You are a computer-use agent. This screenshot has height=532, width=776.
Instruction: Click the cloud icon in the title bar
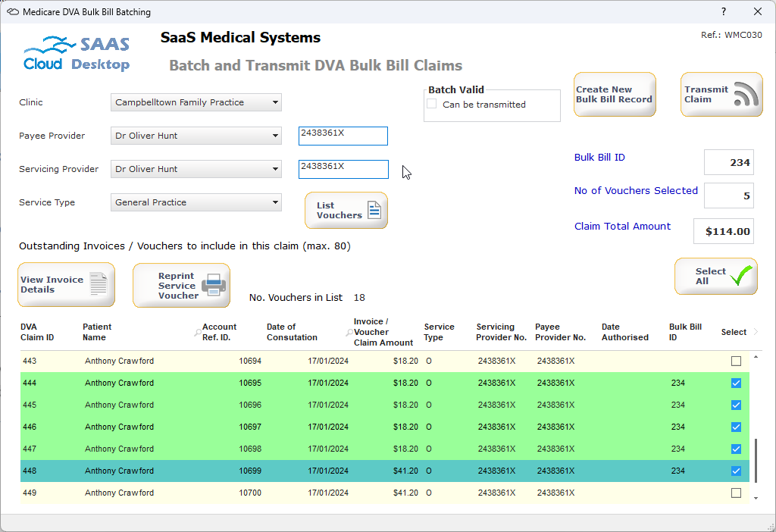coord(13,12)
